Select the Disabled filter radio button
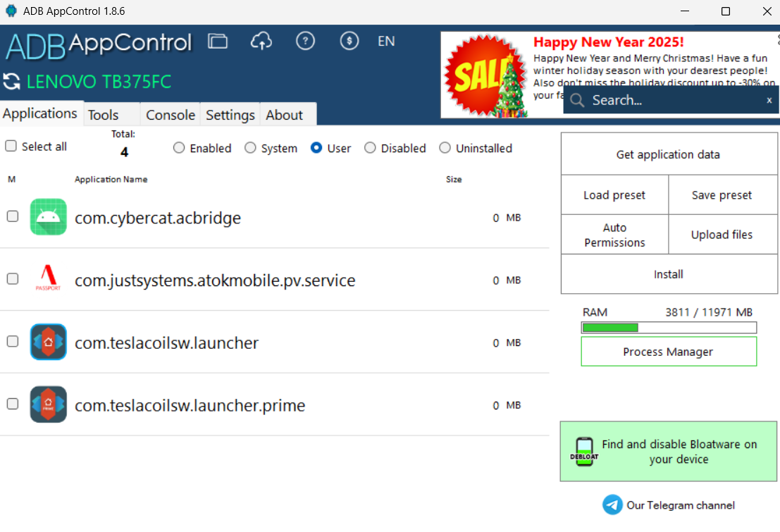Image resolution: width=780 pixels, height=532 pixels. click(x=370, y=148)
